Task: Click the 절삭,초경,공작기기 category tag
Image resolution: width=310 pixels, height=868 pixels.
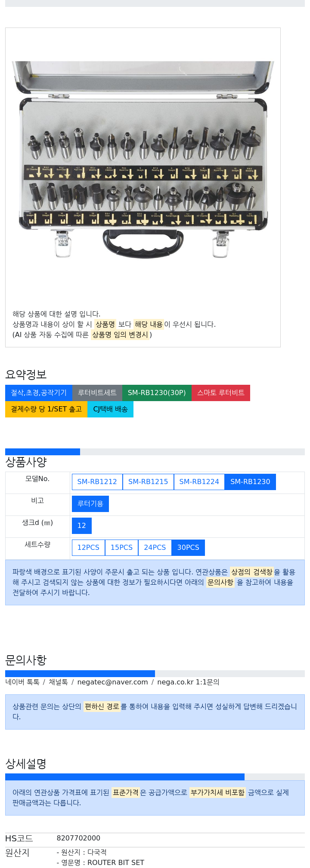Action: [x=39, y=393]
